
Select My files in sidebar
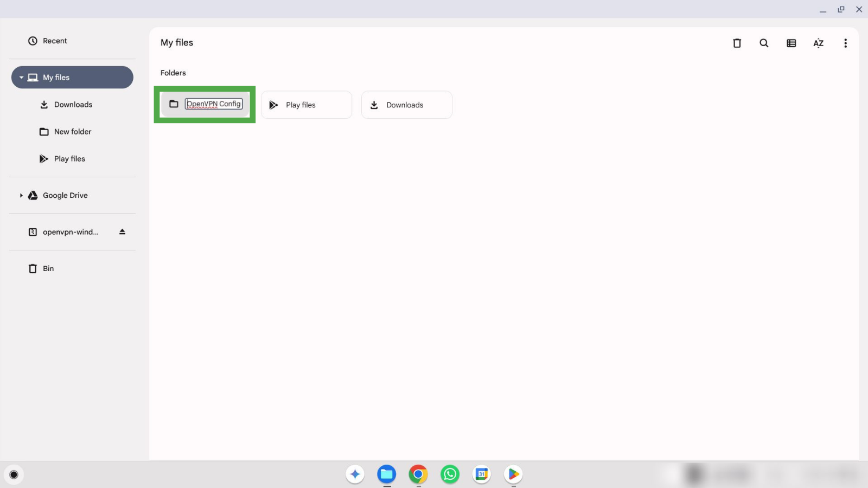pyautogui.click(x=72, y=78)
